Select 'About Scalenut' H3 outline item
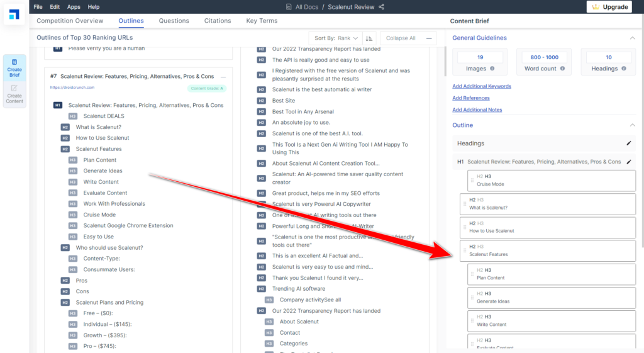The width and height of the screenshot is (644, 353). point(299,322)
